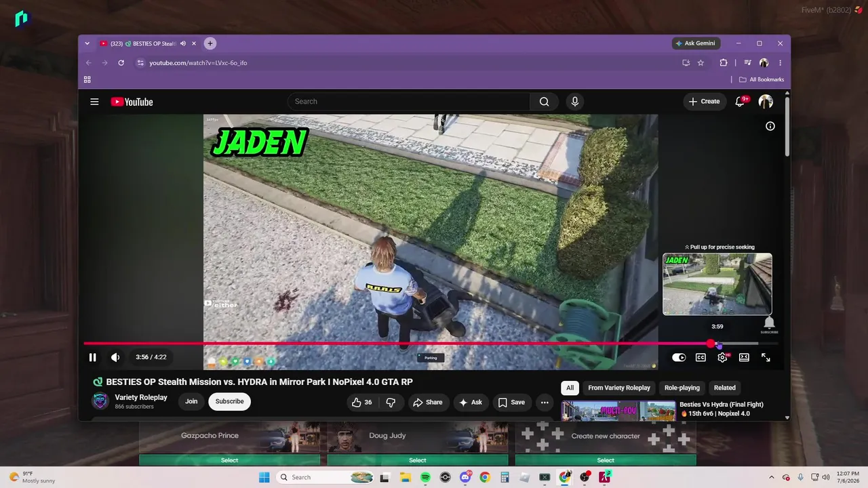The height and width of the screenshot is (488, 868).
Task: Click the red progress bar playhead
Action: click(x=711, y=344)
